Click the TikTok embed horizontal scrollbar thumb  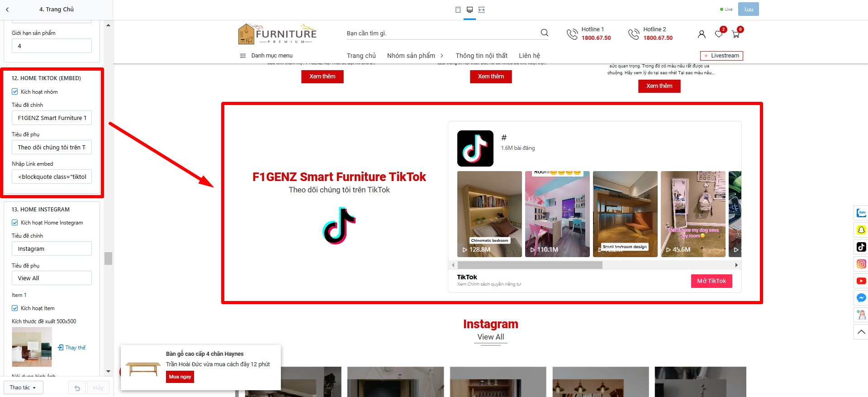[x=530, y=265]
